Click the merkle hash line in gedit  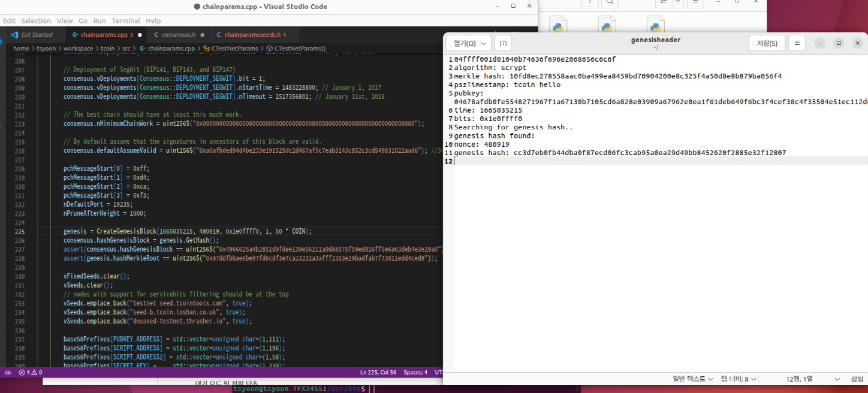coord(618,76)
